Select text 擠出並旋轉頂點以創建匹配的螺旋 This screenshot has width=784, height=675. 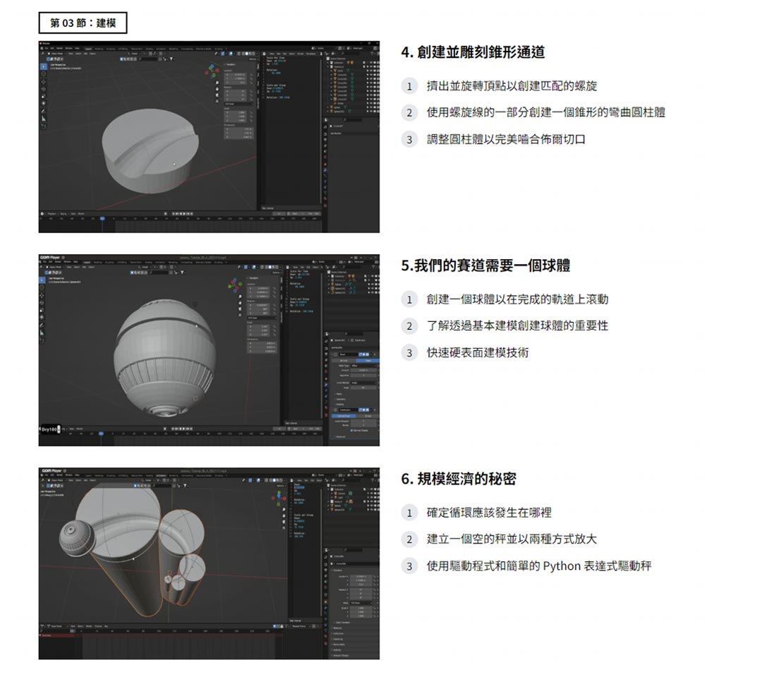[x=512, y=85]
